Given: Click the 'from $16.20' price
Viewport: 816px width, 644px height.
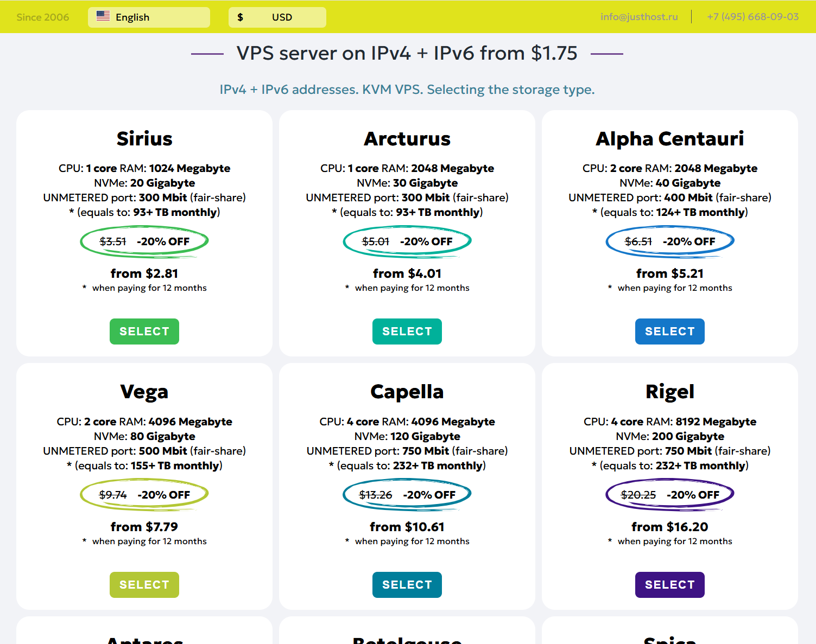Looking at the screenshot, I should 670,527.
